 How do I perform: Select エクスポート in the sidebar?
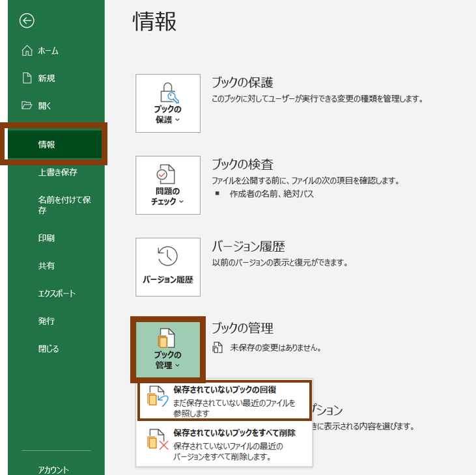coord(57,293)
